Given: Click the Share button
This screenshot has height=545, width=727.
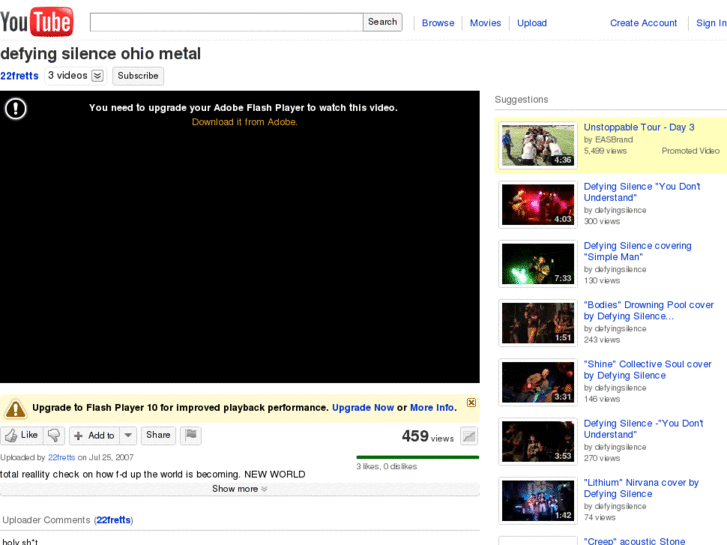Looking at the screenshot, I should 158,435.
